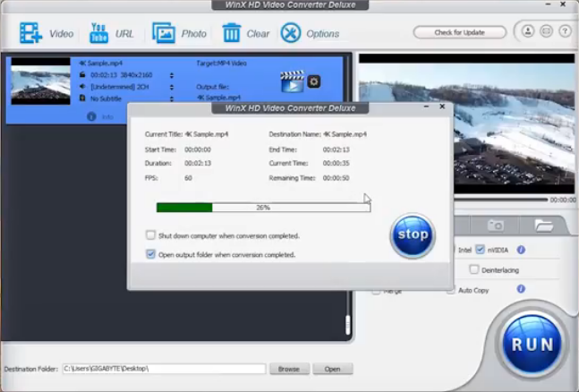Click the user account icon in the top bar
Viewport: 579px width, 392px height.
tap(528, 31)
